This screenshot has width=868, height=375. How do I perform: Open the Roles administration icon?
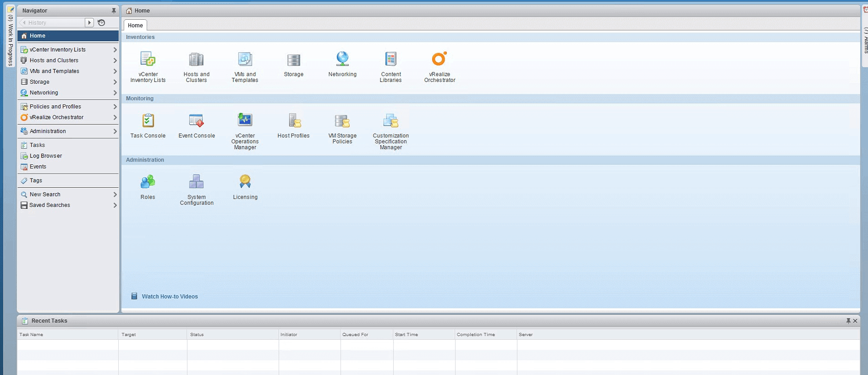148,182
